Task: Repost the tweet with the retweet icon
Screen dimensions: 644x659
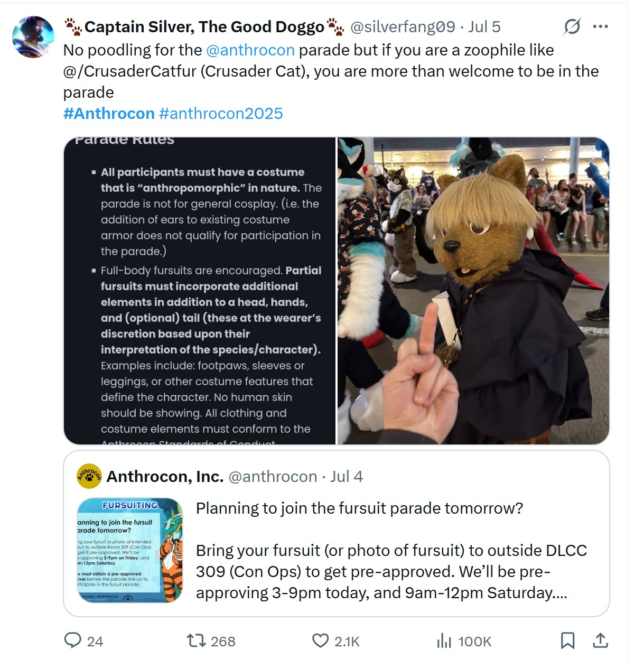Action: [x=197, y=641]
